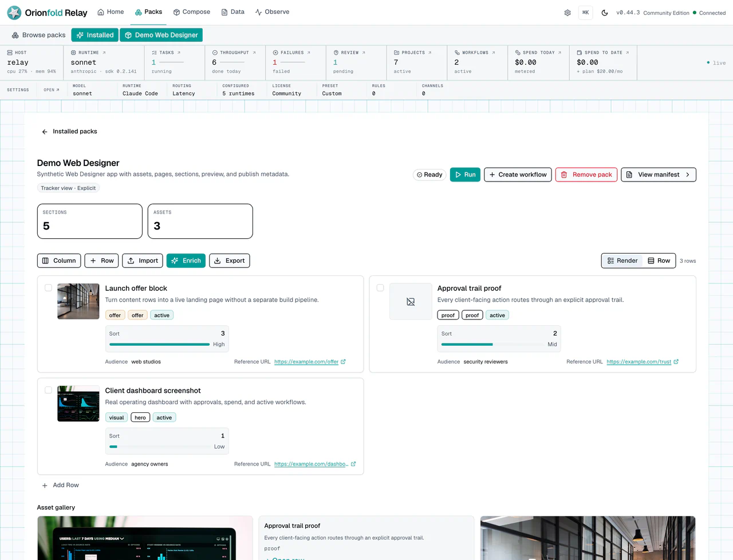Check the Approval trail proof checkbox
This screenshot has width=733, height=560.
click(x=380, y=288)
